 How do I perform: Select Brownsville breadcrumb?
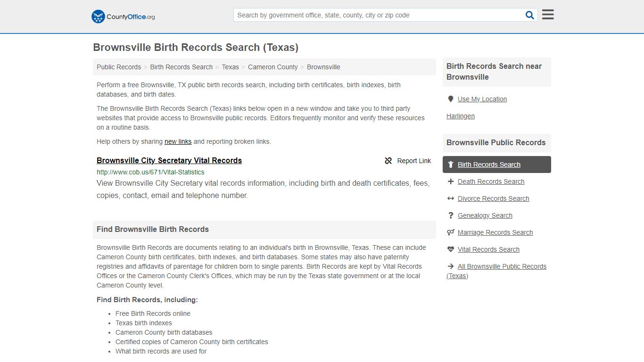pos(323,67)
